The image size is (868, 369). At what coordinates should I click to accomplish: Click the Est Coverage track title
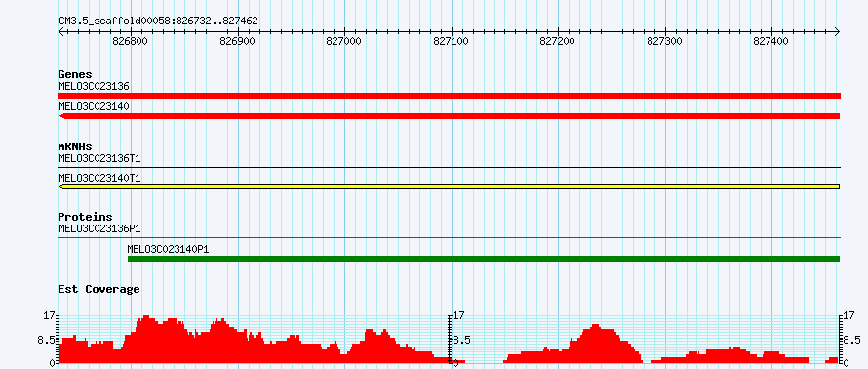click(x=99, y=289)
